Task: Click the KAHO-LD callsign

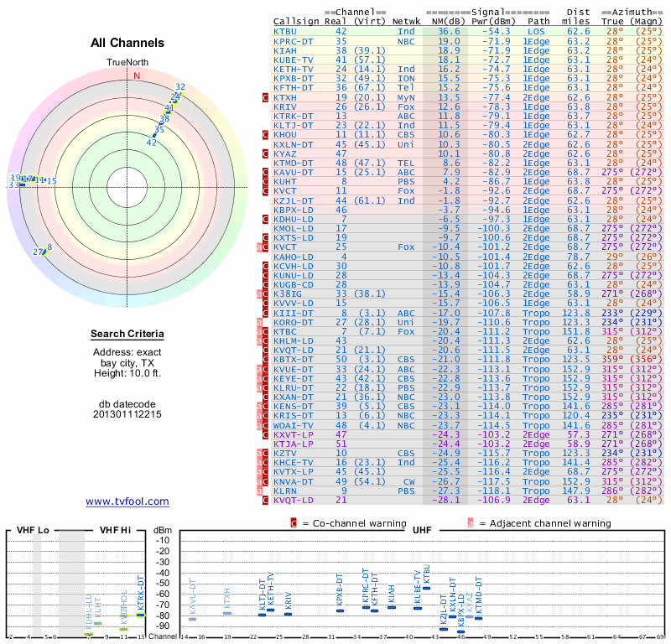Action: tap(294, 257)
